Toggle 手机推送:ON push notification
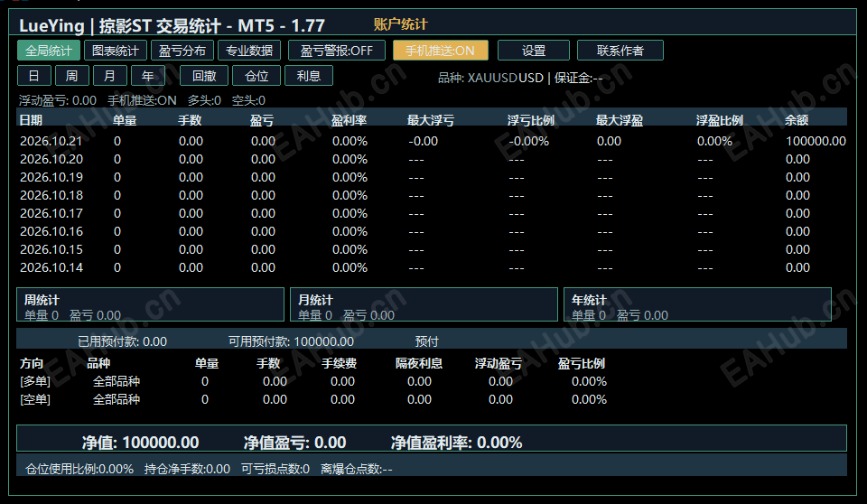This screenshot has width=867, height=504. 440,51
